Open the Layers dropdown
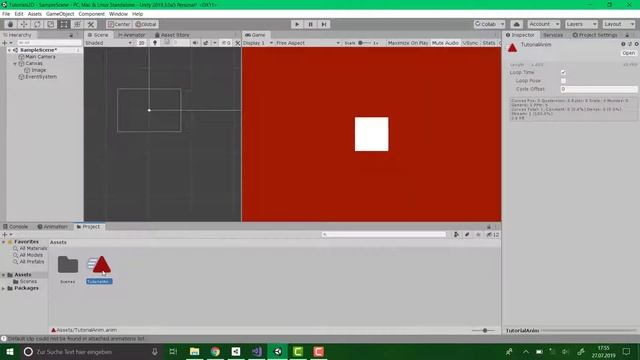The width and height of the screenshot is (640, 360). (581, 24)
